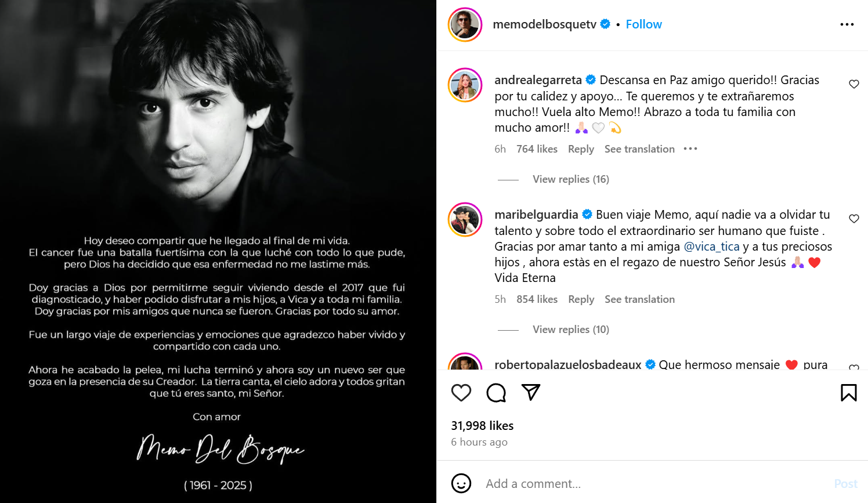This screenshot has width=868, height=503.
Task: Save post with bookmark icon
Action: point(848,393)
